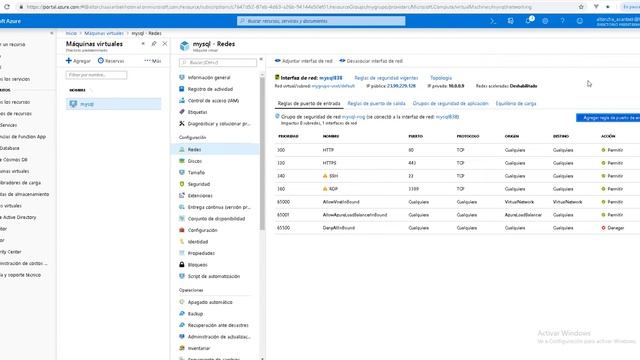Open Azure Cloud Shell icon
Viewport: 640px width, 360px height.
coord(493,21)
